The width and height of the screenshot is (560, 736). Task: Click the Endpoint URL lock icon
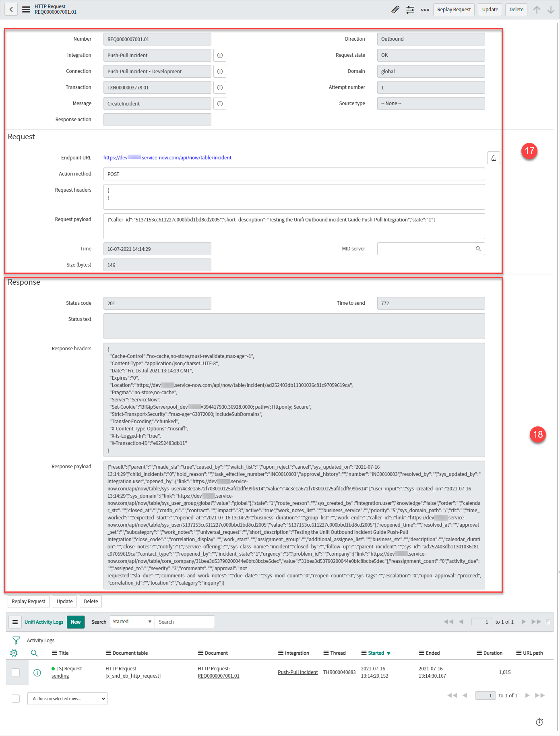[x=493, y=158]
